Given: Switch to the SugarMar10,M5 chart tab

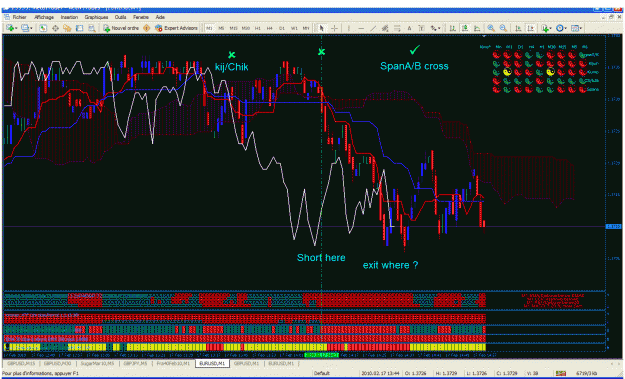Looking at the screenshot, I should (98, 363).
